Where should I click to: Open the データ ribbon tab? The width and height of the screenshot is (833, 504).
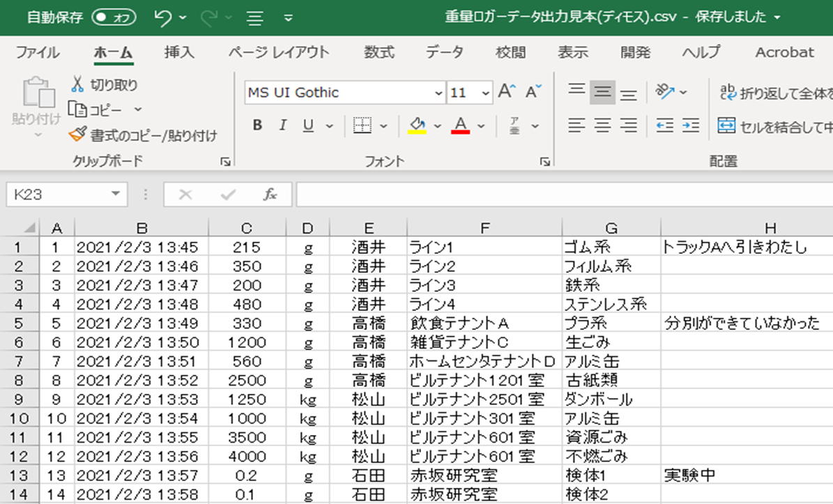click(x=444, y=52)
